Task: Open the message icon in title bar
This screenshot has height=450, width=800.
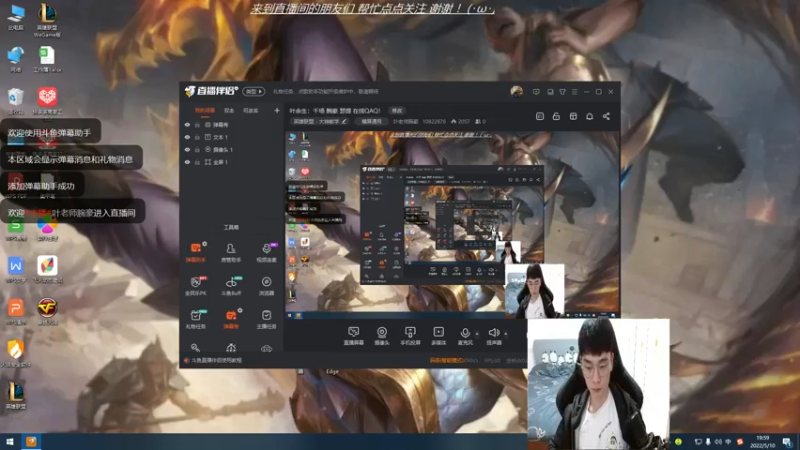Action: tap(536, 92)
